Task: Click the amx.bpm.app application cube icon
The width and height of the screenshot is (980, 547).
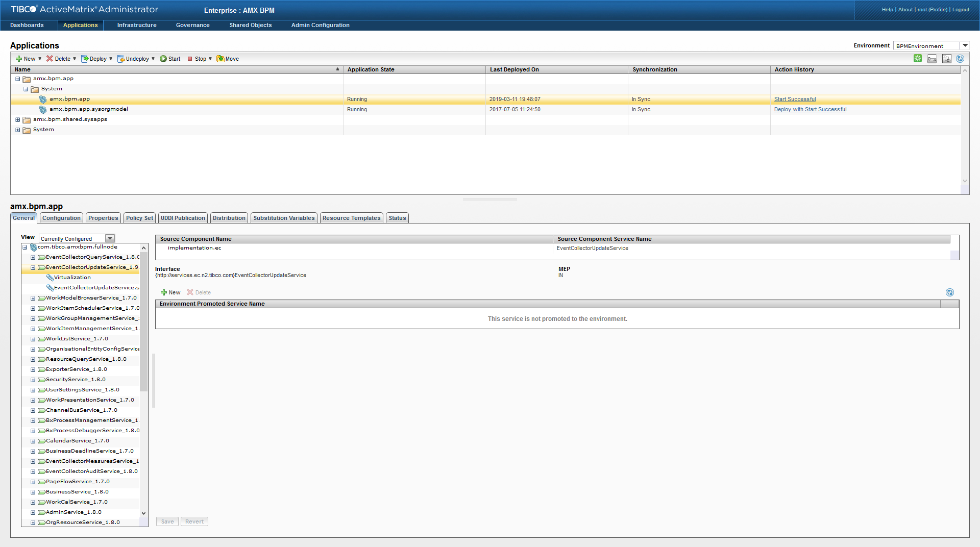Action: (x=43, y=99)
